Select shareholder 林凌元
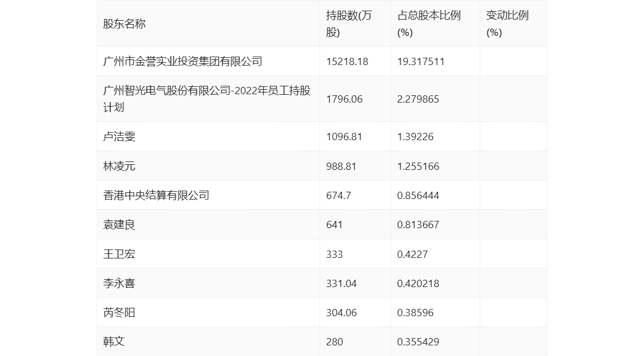The image size is (644, 356). coord(119,167)
